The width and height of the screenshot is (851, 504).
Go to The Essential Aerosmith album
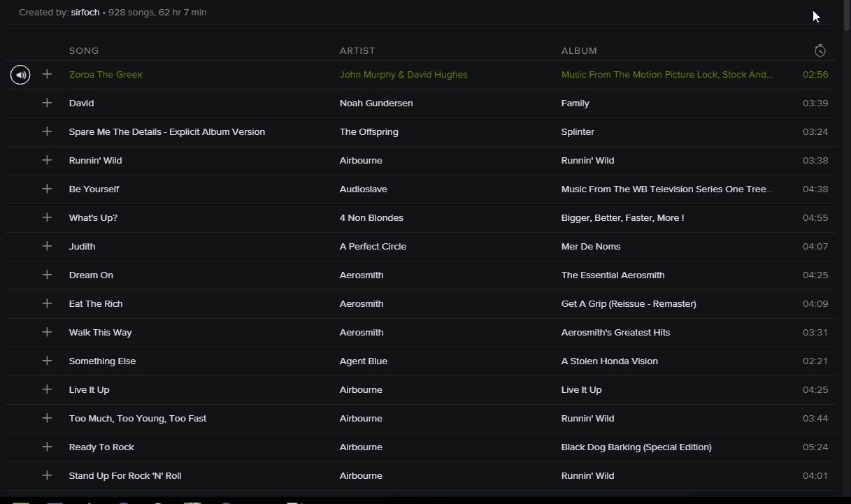[613, 275]
